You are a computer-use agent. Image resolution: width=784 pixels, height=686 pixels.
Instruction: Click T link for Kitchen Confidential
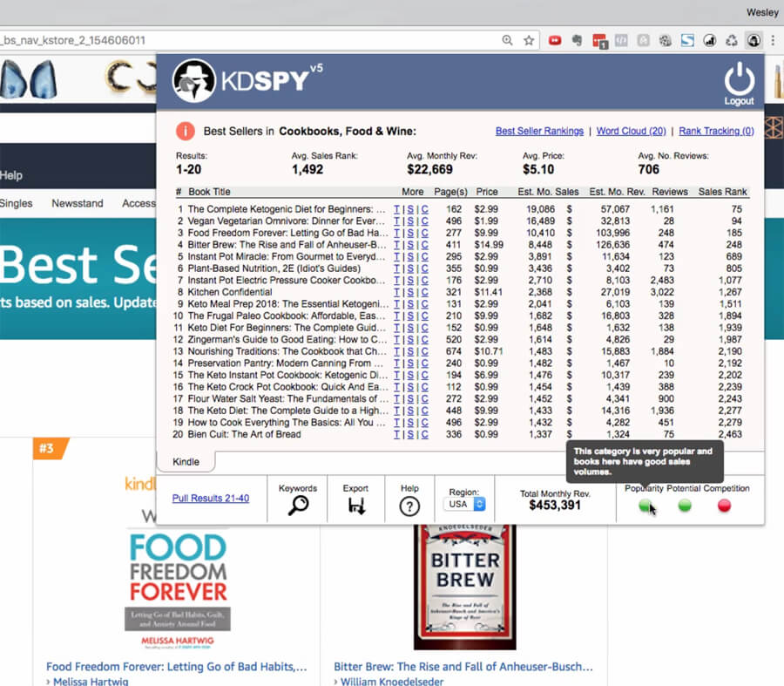396,292
